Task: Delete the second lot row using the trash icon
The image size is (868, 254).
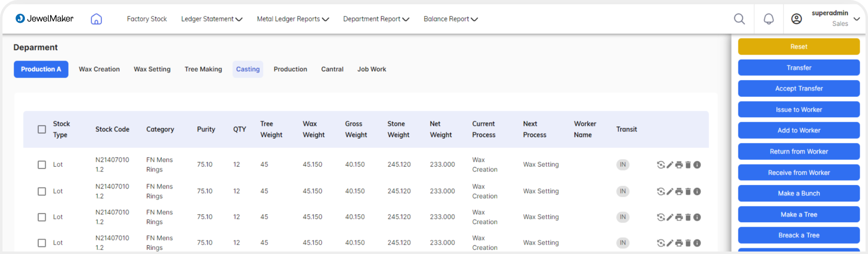Action: pyautogui.click(x=688, y=191)
